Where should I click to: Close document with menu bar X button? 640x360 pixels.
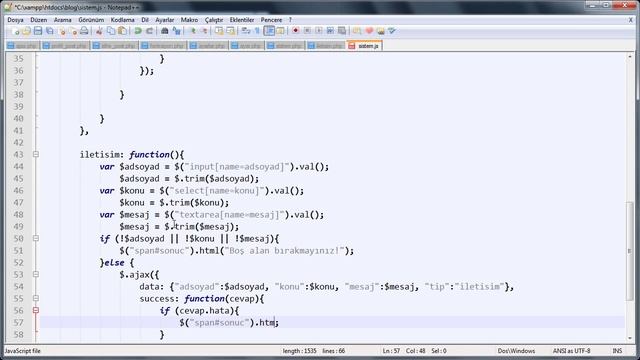[x=631, y=20]
